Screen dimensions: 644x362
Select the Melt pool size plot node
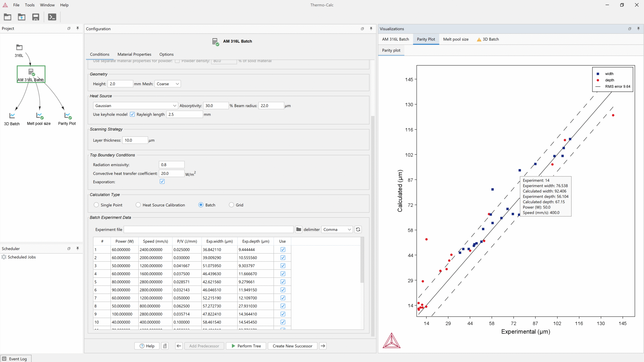pyautogui.click(x=39, y=116)
